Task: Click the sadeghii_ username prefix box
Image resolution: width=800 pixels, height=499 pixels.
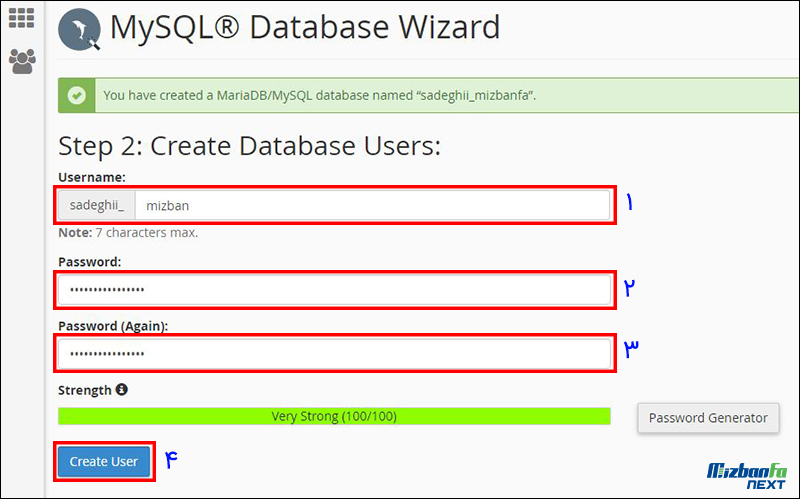Action: click(96, 206)
